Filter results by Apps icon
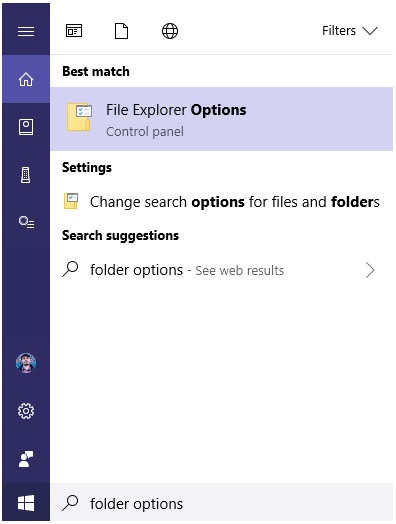Image resolution: width=396 pixels, height=524 pixels. click(74, 31)
